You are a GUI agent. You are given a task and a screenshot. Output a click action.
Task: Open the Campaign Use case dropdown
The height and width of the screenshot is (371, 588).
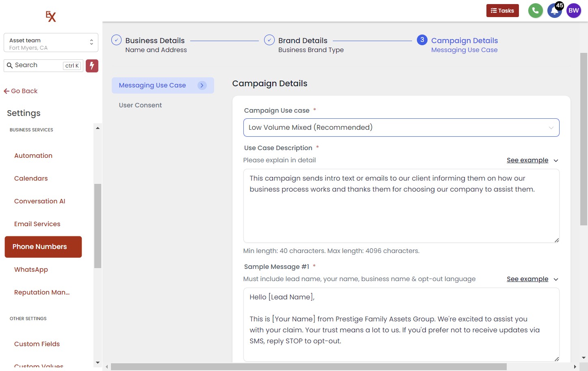(401, 128)
